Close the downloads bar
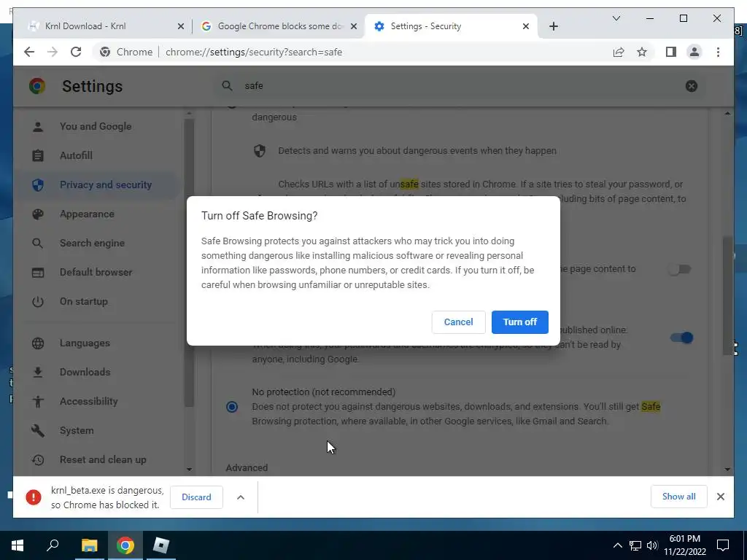 (720, 497)
